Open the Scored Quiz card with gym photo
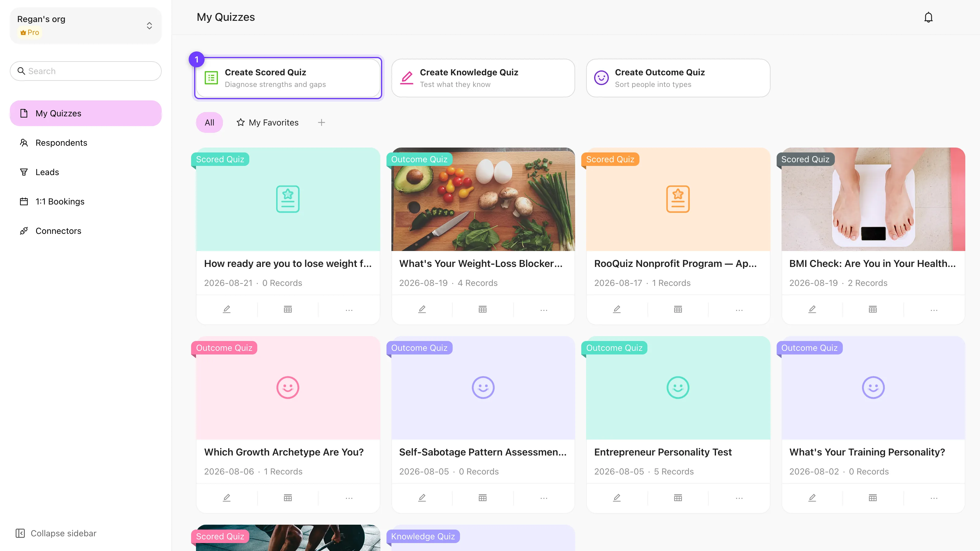The height and width of the screenshot is (551, 980). point(288,538)
